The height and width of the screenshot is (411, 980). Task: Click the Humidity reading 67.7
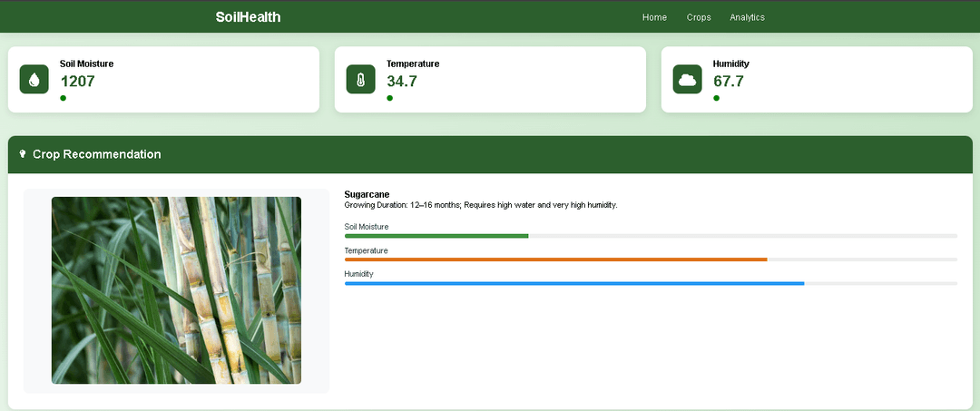point(729,82)
